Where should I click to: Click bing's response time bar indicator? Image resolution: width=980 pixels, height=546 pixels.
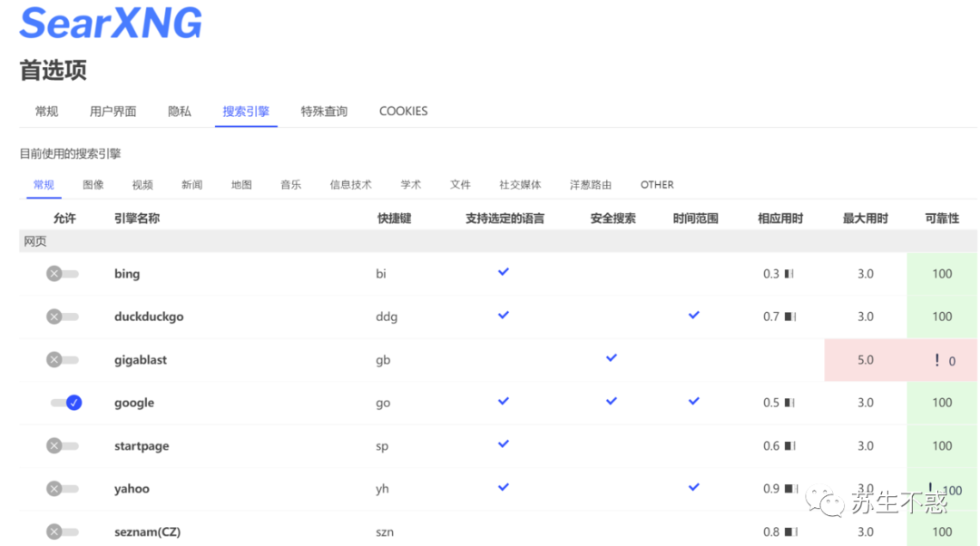pos(789,274)
